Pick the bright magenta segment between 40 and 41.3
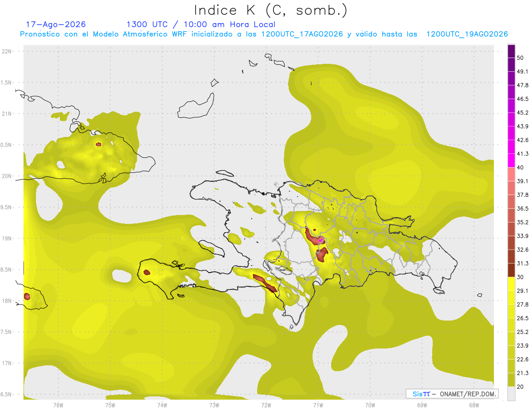The image size is (532, 411). [511, 160]
